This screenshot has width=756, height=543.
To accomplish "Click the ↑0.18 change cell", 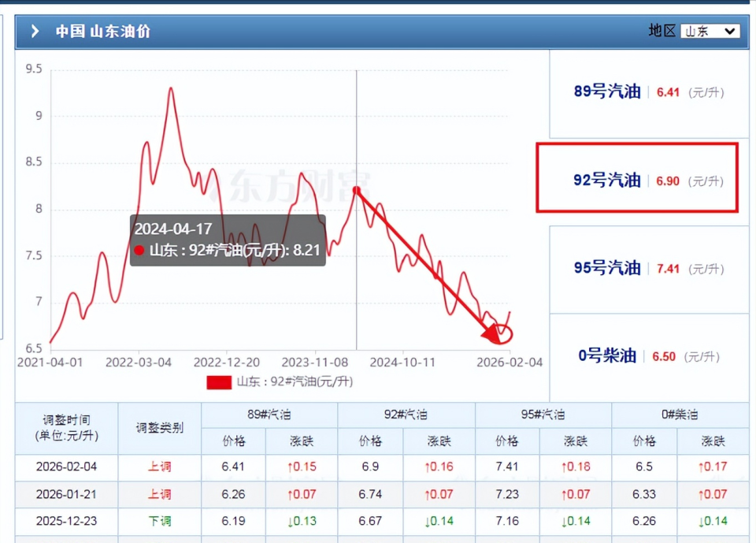I will 576,467.
